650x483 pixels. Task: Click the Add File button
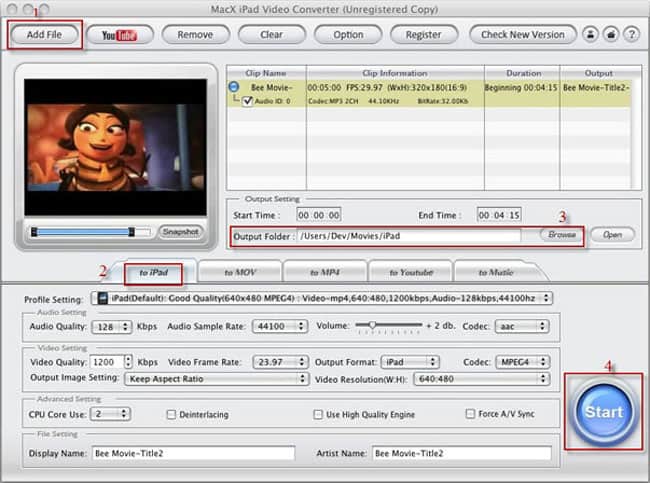(44, 35)
